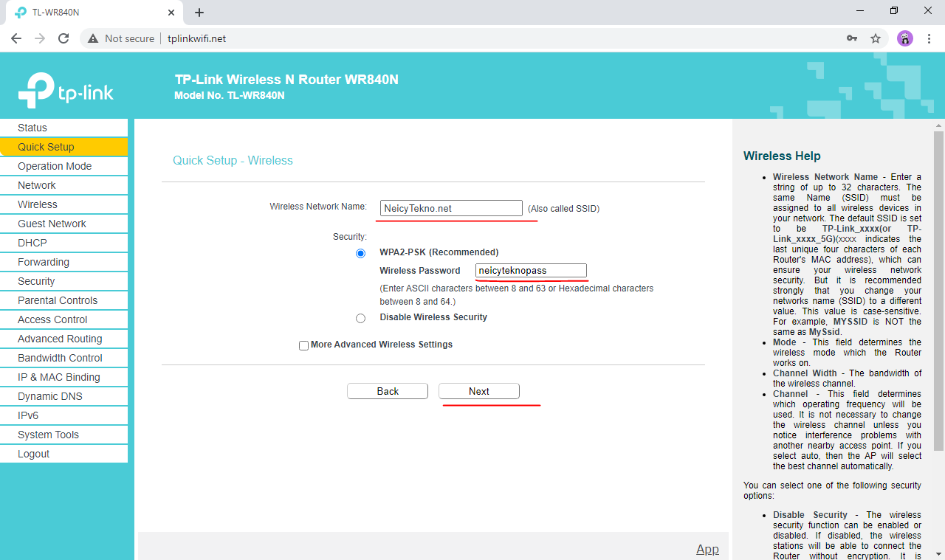
Task: Bookmark this page with the star icon
Action: pyautogui.click(x=876, y=38)
